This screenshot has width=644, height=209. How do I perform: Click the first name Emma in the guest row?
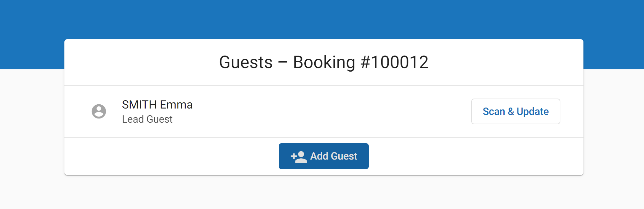coord(176,105)
